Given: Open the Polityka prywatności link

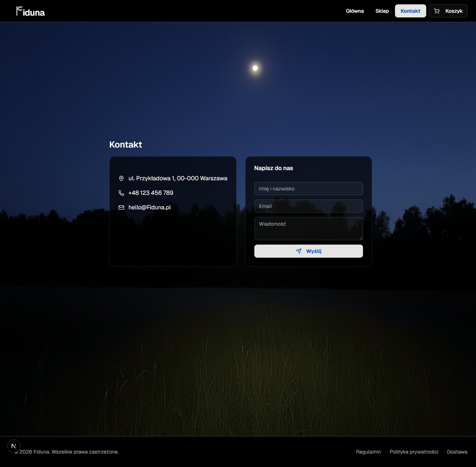Looking at the screenshot, I should (414, 452).
